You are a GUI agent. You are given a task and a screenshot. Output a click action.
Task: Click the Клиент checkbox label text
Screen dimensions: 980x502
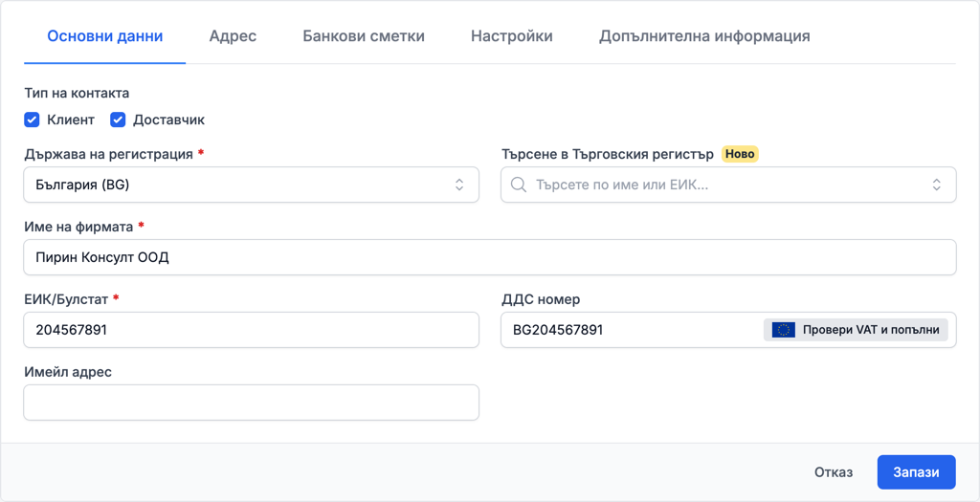71,120
